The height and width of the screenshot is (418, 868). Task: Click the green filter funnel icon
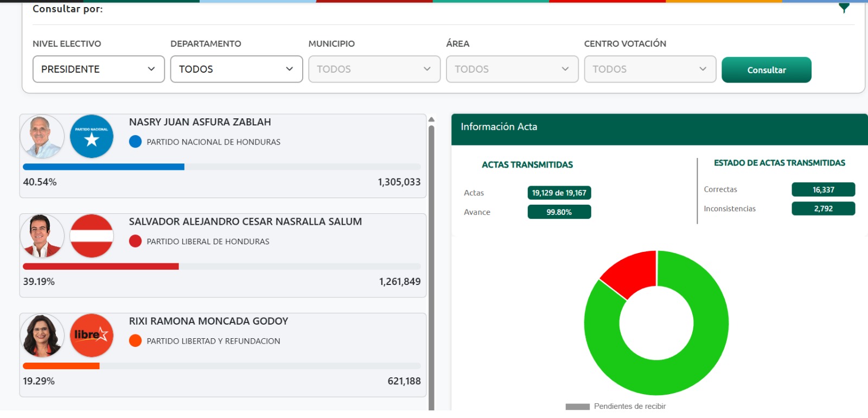pyautogui.click(x=844, y=8)
